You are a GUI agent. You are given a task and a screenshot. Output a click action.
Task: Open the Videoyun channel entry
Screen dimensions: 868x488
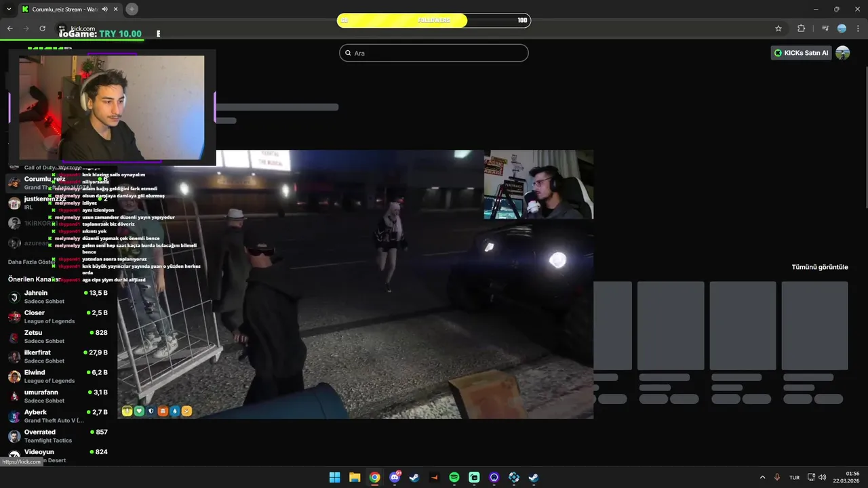[59, 455]
